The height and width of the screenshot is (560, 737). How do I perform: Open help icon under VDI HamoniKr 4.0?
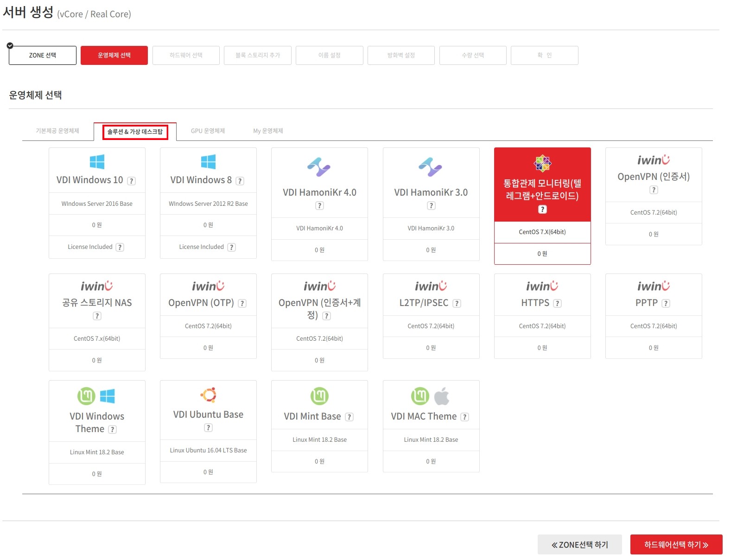(x=319, y=205)
